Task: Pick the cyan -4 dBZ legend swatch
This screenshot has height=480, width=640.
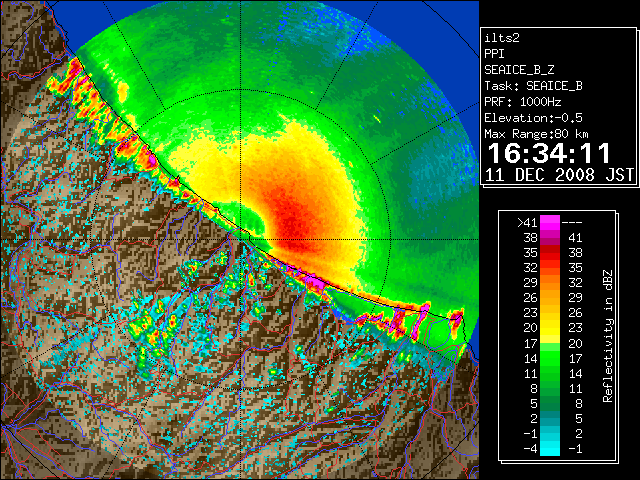Action: tap(550, 449)
